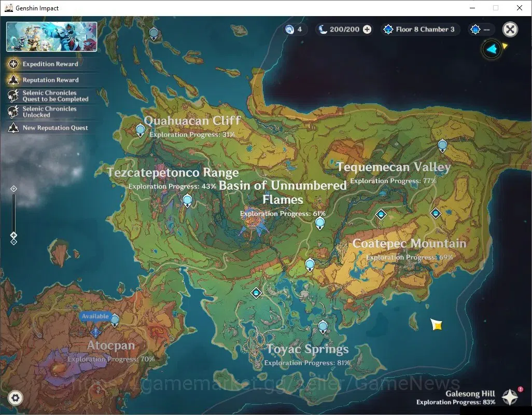Select the waypoint above Toyac Springs label

[323, 327]
